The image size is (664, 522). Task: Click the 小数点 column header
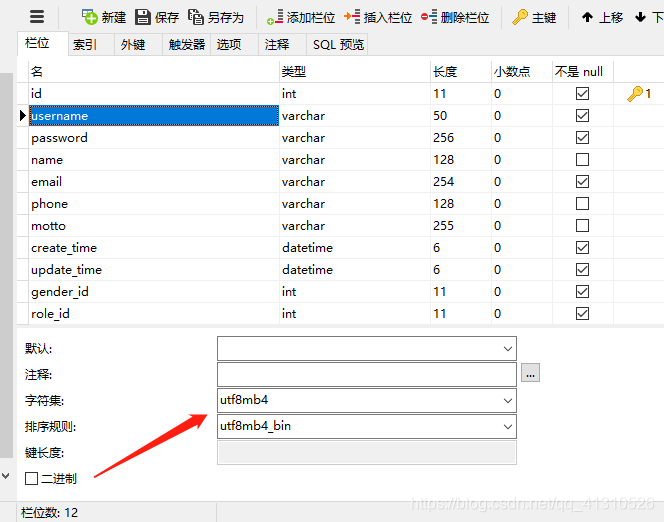[522, 72]
